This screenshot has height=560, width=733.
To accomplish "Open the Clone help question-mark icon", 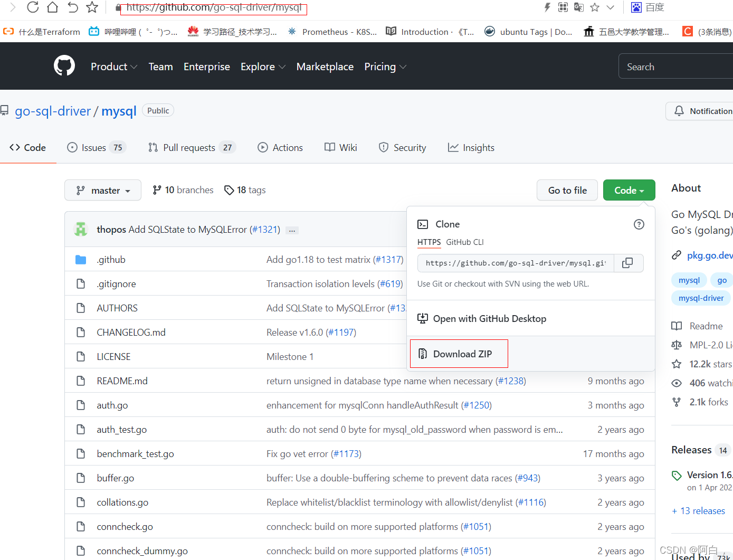I will point(639,224).
